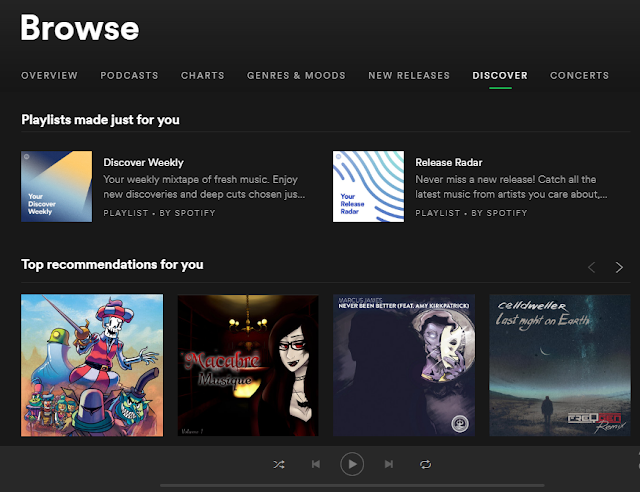Image resolution: width=640 pixels, height=492 pixels.
Task: Click the Discover Weekly playlist title
Action: click(143, 163)
